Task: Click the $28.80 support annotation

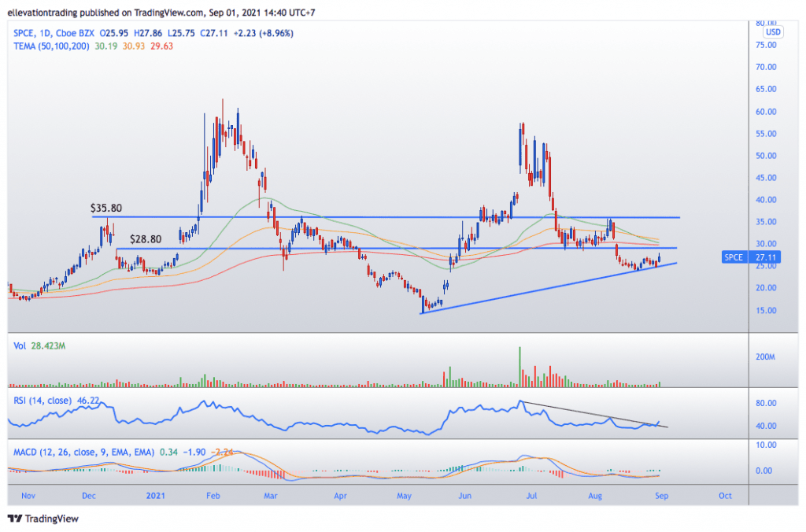Action: pos(146,238)
